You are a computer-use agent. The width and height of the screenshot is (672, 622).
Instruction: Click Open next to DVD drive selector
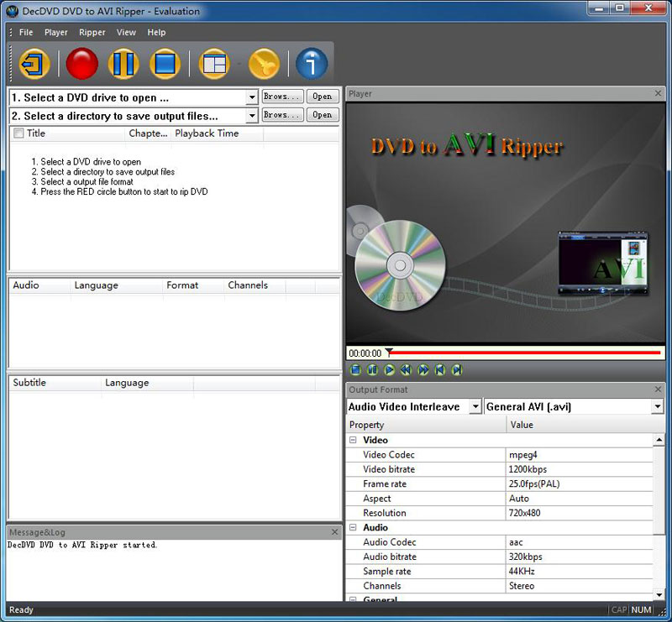(x=323, y=97)
